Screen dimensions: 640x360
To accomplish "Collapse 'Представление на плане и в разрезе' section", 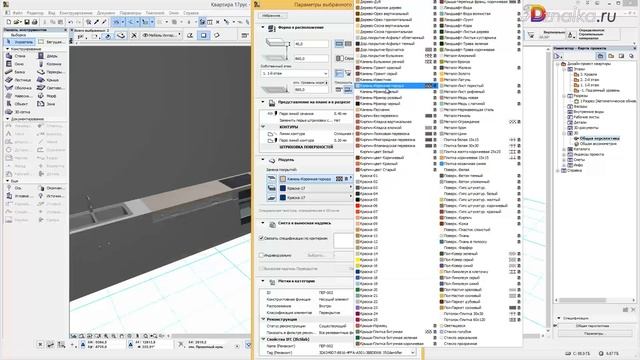I will point(263,102).
